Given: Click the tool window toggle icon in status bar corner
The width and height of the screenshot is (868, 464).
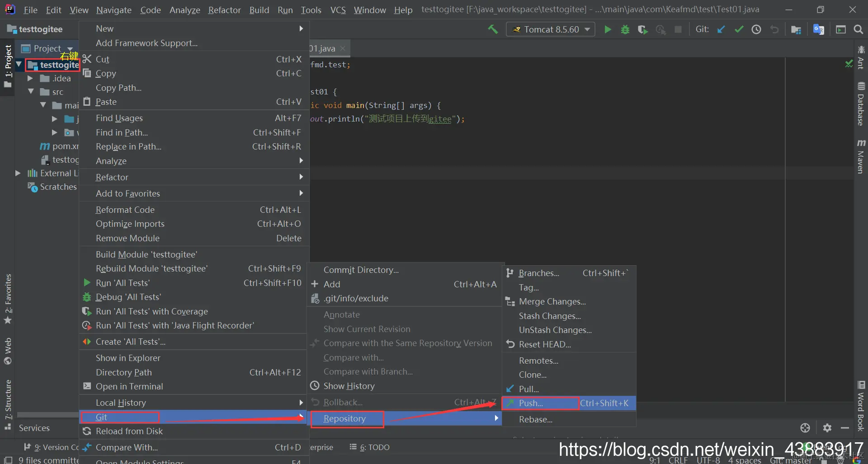Looking at the screenshot, I should [8, 460].
